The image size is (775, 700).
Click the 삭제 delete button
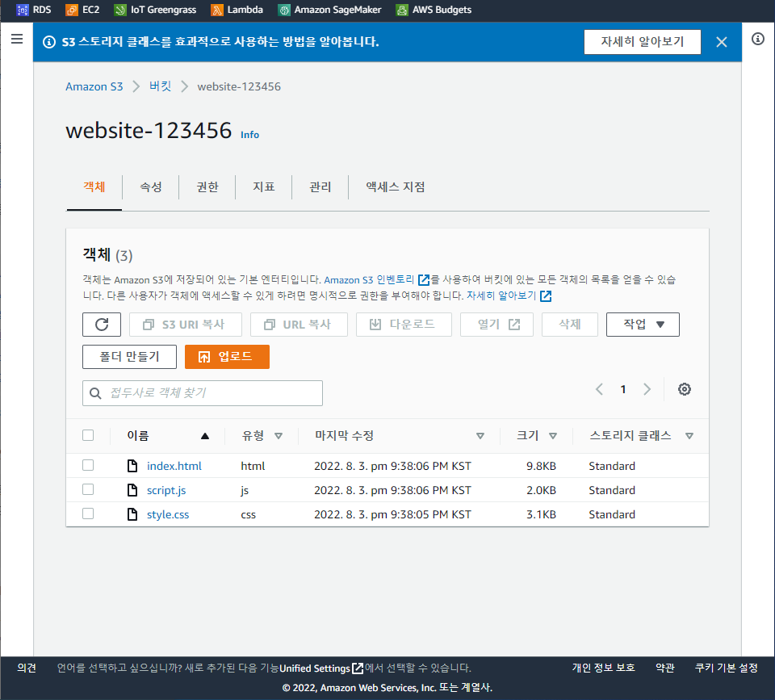tap(570, 325)
